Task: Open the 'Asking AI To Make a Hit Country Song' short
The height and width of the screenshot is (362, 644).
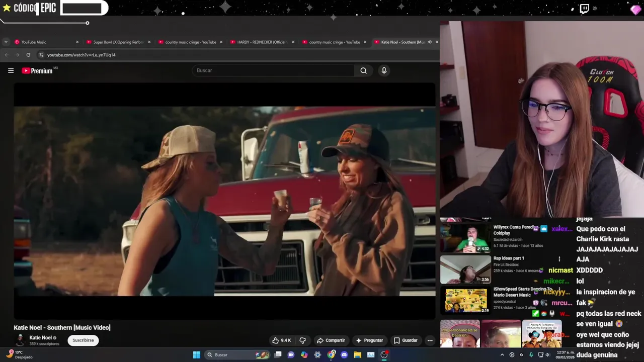Action: [542, 334]
